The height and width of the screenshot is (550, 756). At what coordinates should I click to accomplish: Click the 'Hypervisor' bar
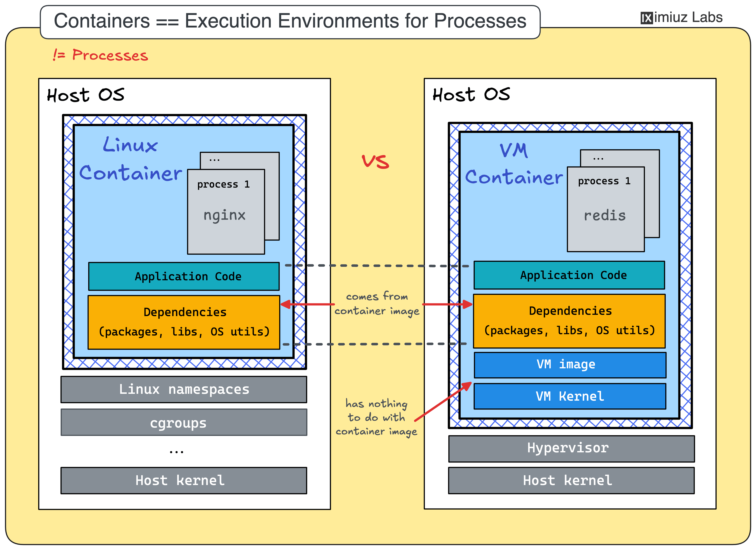click(571, 449)
